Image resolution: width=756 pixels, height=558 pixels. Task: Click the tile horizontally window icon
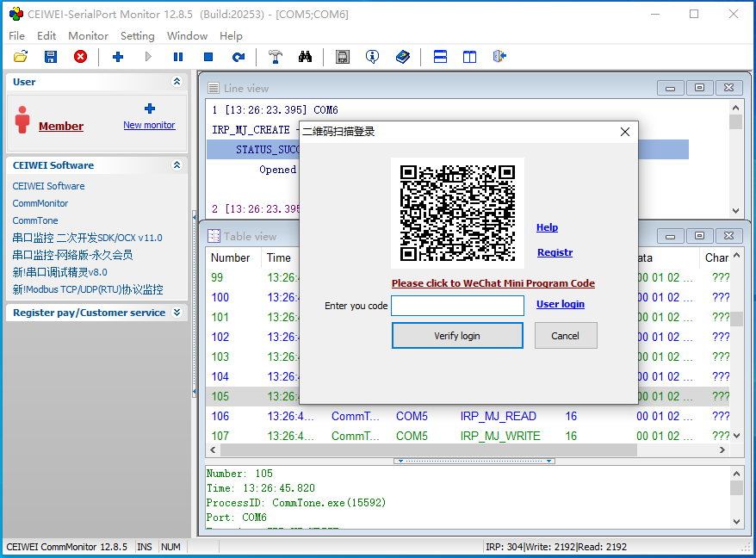(440, 57)
